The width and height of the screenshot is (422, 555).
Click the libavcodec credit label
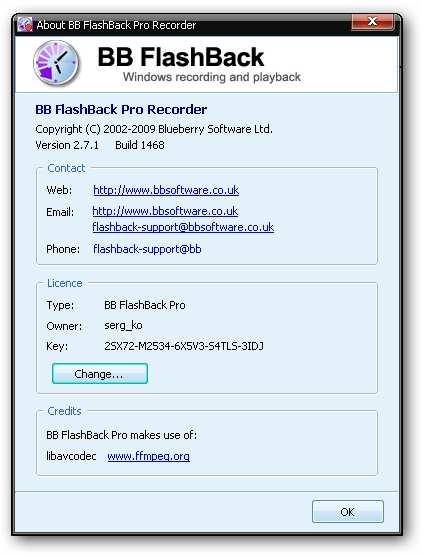tap(71, 456)
